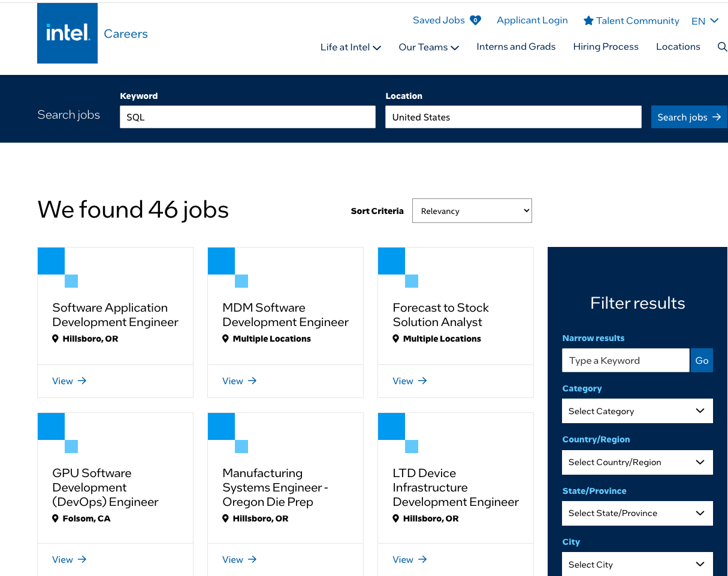Click arrow next to View for GPU Software Development Engineer
728x576 pixels.
[x=82, y=559]
